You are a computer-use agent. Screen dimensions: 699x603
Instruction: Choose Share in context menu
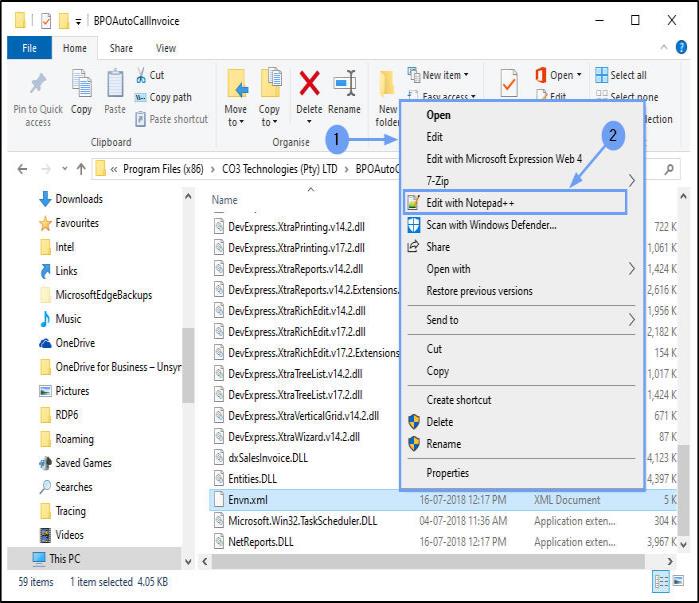[438, 247]
